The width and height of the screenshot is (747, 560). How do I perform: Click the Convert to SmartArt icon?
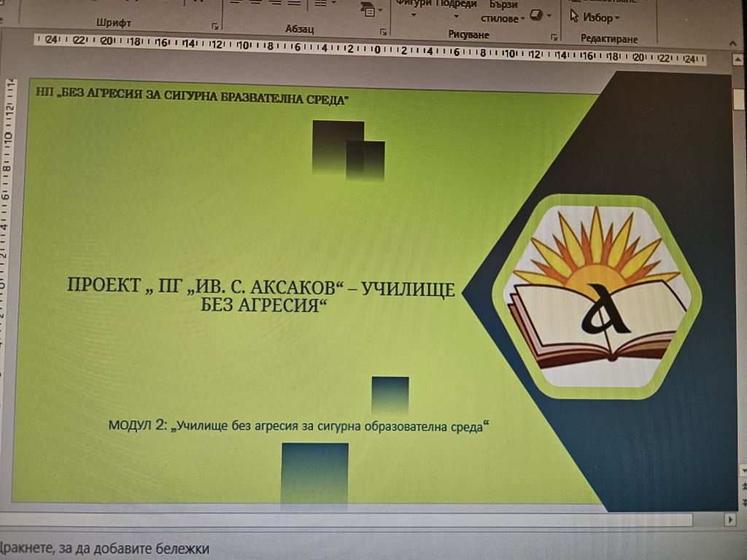[370, 9]
